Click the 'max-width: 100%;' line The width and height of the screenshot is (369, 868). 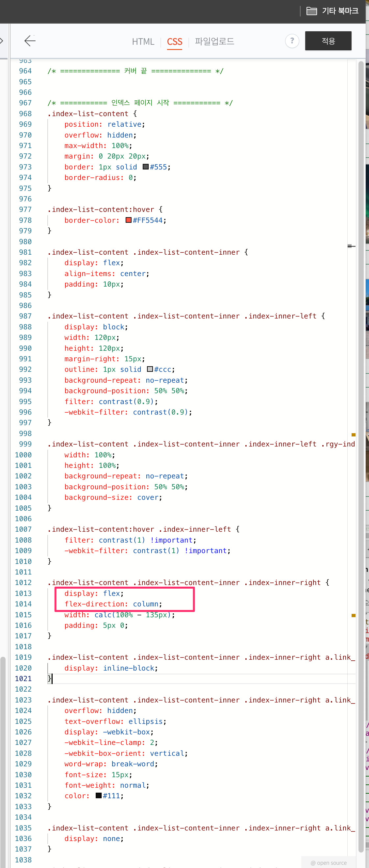98,145
